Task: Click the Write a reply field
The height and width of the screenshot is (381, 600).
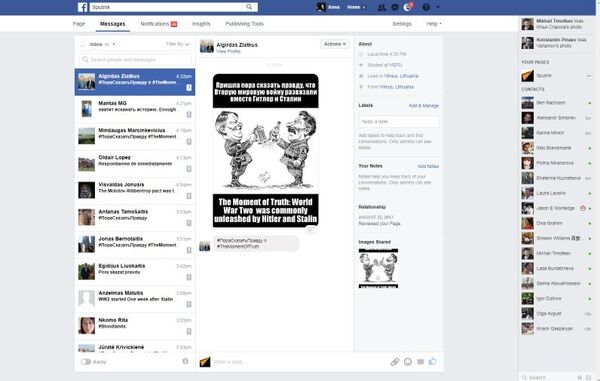Action: tap(298, 362)
